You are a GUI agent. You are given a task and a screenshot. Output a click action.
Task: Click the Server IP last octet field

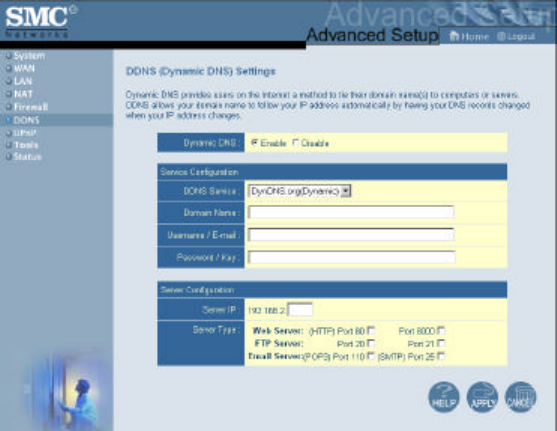(x=300, y=309)
